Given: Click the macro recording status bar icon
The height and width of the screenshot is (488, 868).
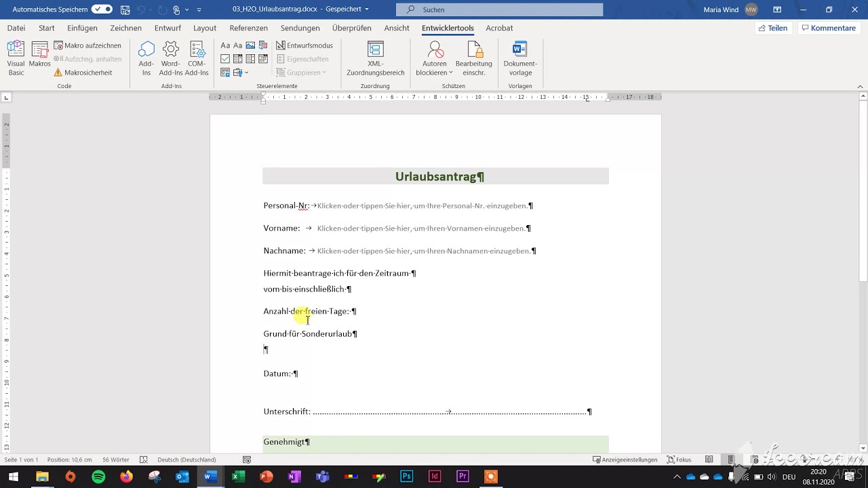Looking at the screenshot, I should pos(247,460).
